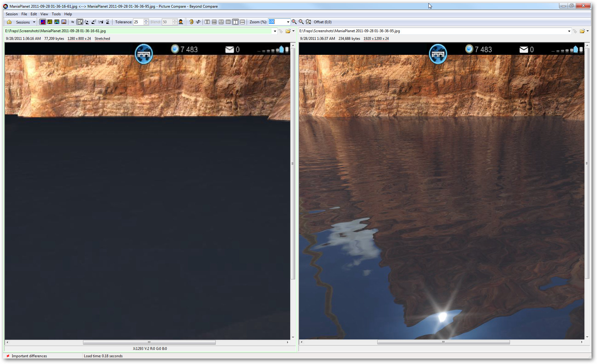Click the Home session icon
Viewport: 597px width, 364px height.
coord(9,22)
